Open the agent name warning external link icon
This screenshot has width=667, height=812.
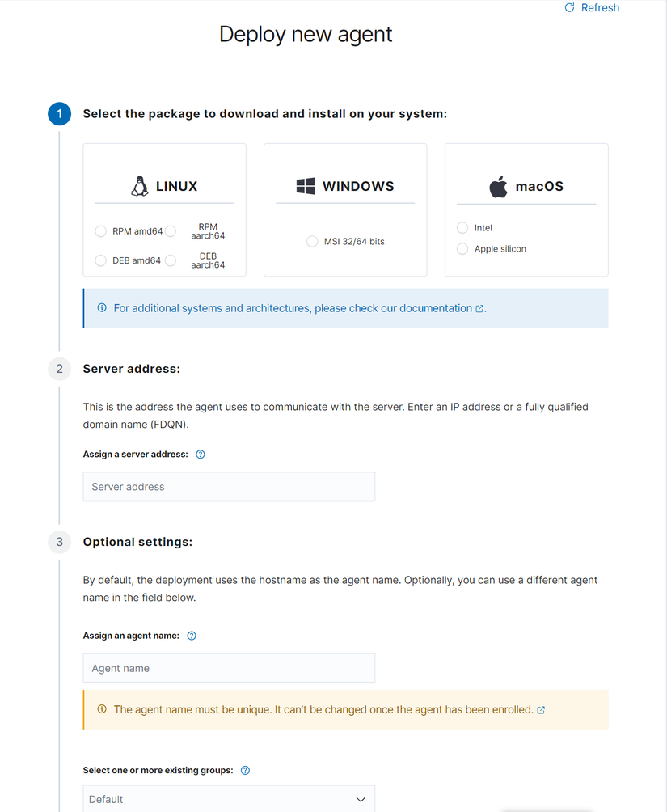tap(541, 710)
